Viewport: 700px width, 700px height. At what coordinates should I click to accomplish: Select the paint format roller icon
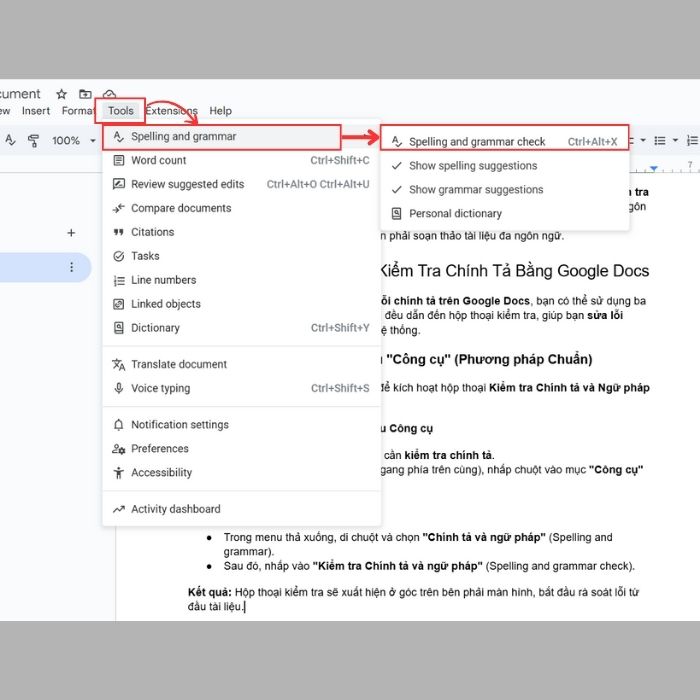[33, 141]
